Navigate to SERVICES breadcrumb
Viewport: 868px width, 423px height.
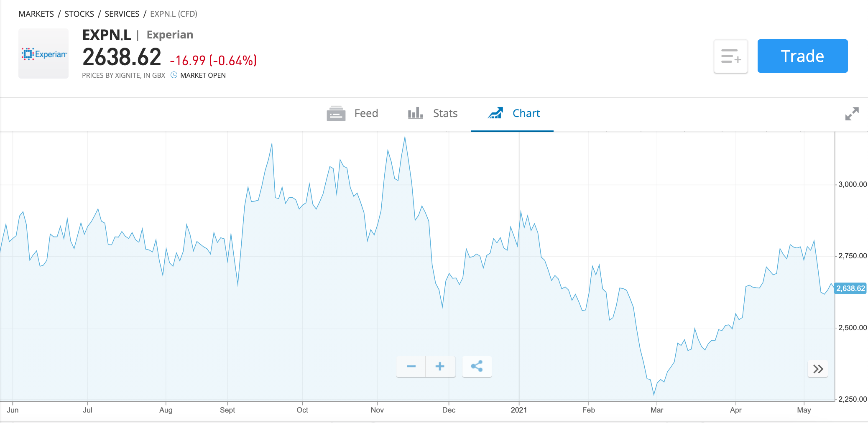(122, 14)
